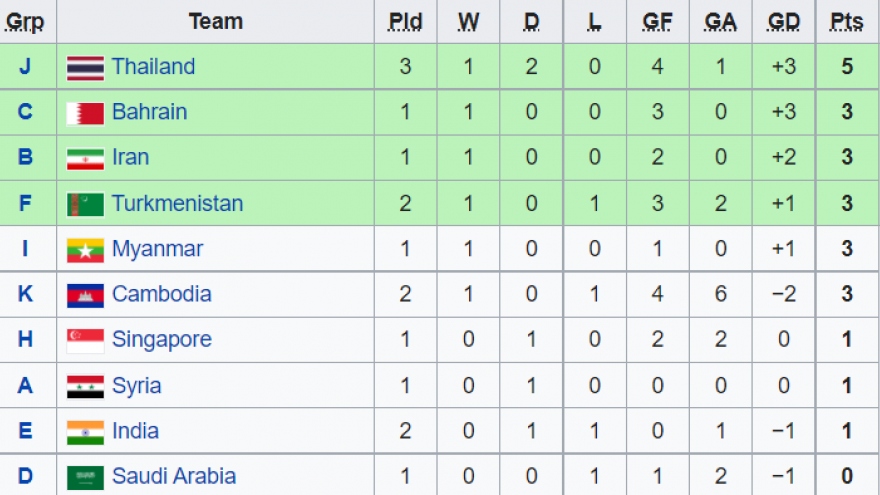Viewport: 880px width, 495px height.
Task: Click the Thailand flag icon
Action: 85,68
